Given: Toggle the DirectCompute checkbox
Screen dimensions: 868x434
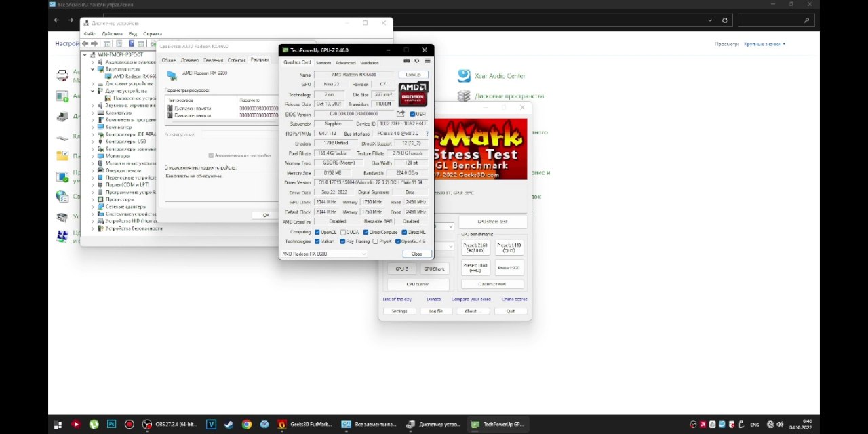Looking at the screenshot, I should (366, 232).
